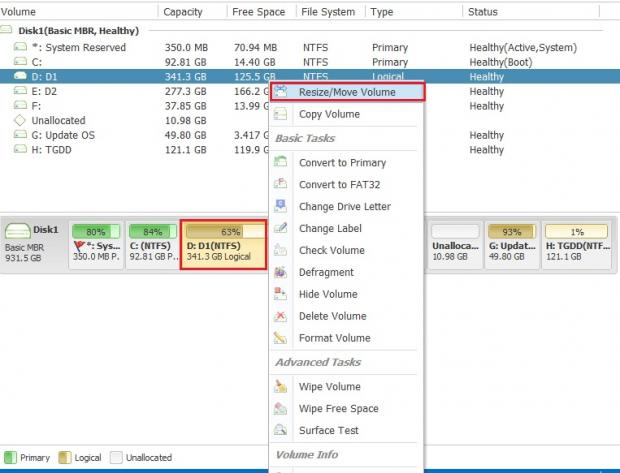
Task: Click the Convert to Primary icon
Action: click(x=281, y=162)
